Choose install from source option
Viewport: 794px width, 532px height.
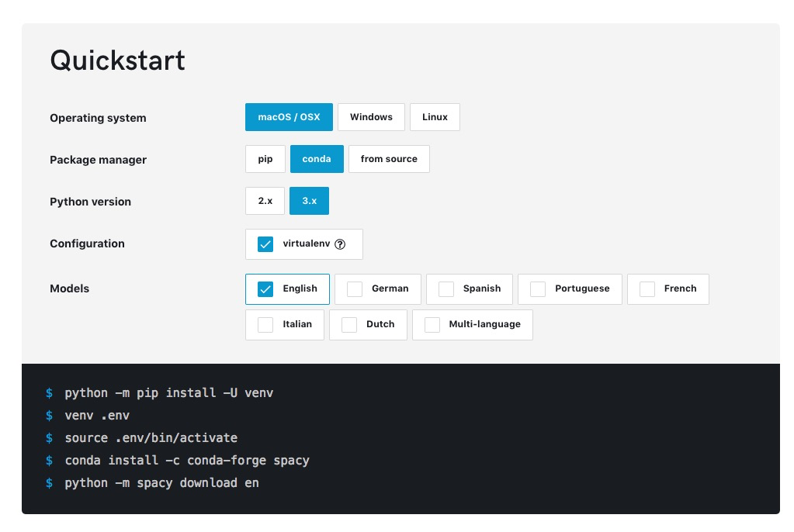(389, 159)
